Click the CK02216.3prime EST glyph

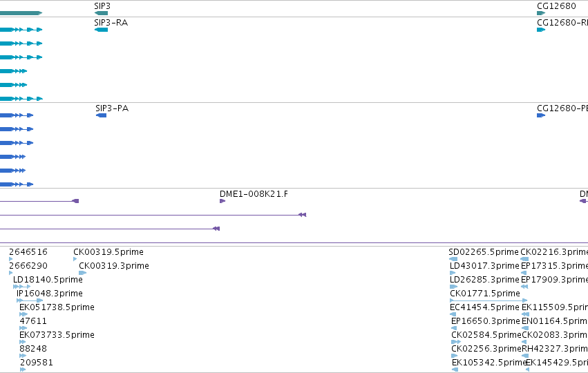coord(524,259)
